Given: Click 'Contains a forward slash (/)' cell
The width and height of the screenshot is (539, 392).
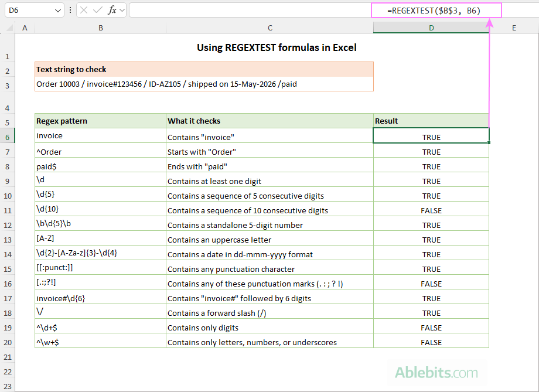Looking at the screenshot, I should point(270,312).
